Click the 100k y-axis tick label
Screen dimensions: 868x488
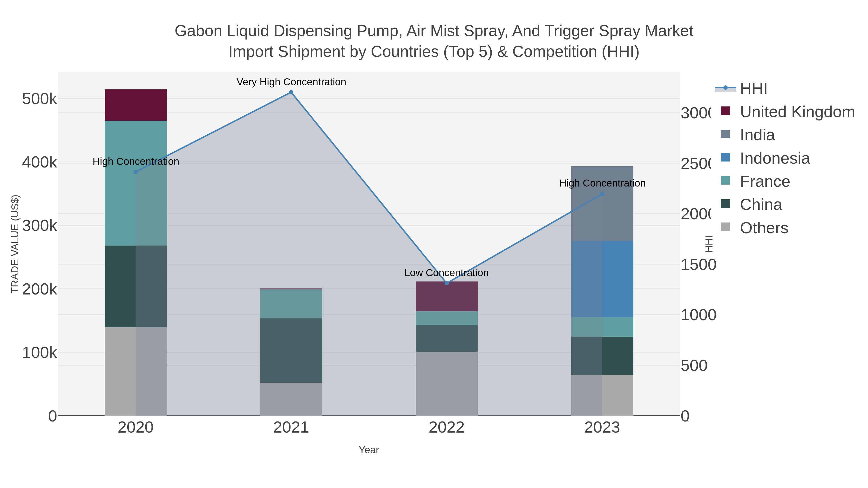pyautogui.click(x=40, y=353)
